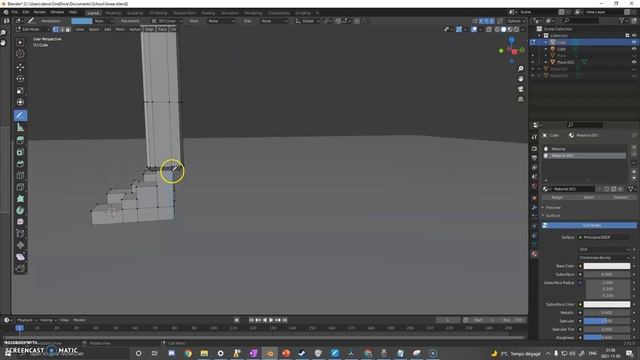Switch to the Modeling workspace tab
640x360 pixels.
click(x=113, y=13)
